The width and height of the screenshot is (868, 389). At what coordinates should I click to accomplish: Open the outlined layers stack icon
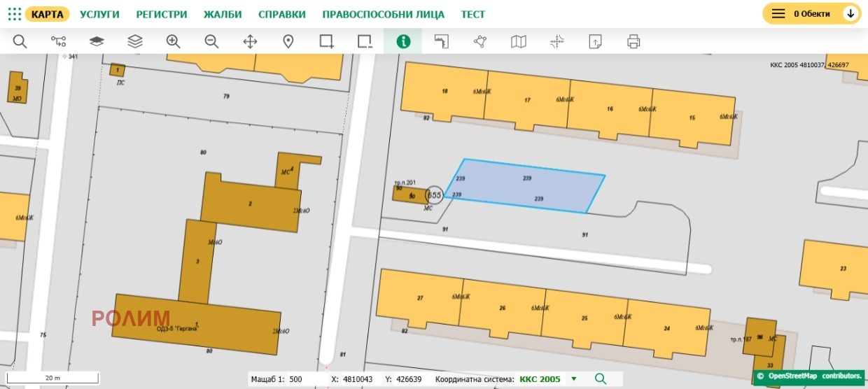click(x=135, y=41)
